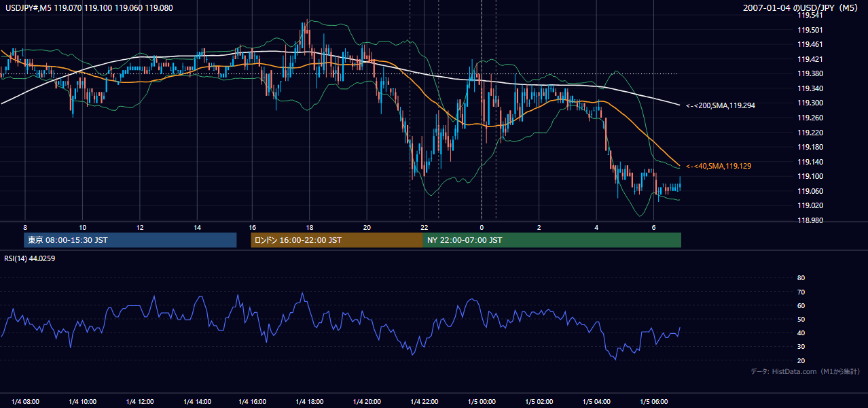868x408 pixels.
Task: Click price axis value 119.501
Action: point(810,30)
